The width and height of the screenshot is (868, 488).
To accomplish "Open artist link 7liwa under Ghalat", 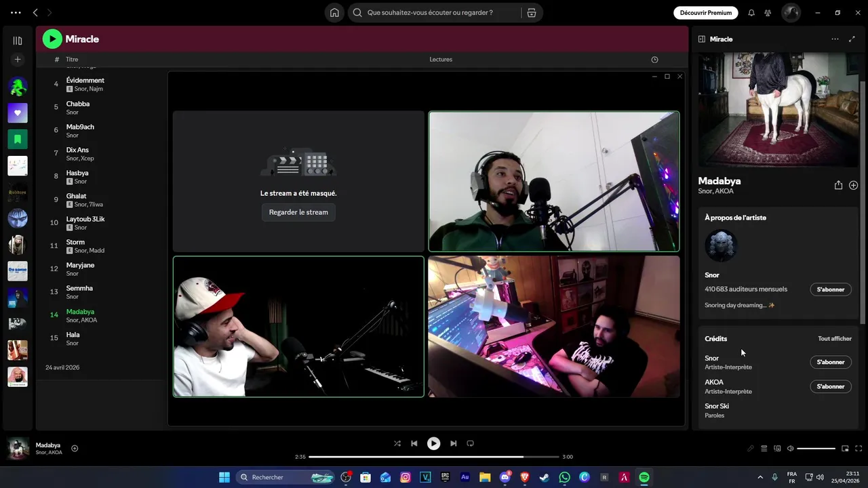I will (96, 205).
